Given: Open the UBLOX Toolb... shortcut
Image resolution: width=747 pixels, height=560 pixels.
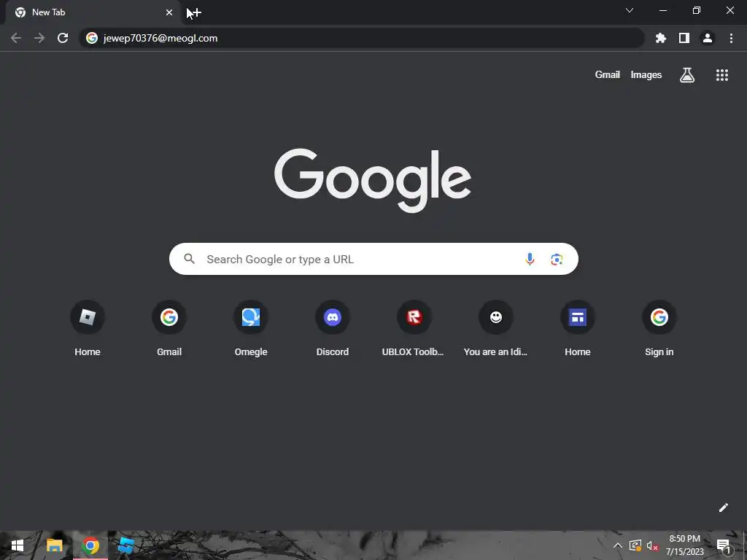Looking at the screenshot, I should pos(414,329).
